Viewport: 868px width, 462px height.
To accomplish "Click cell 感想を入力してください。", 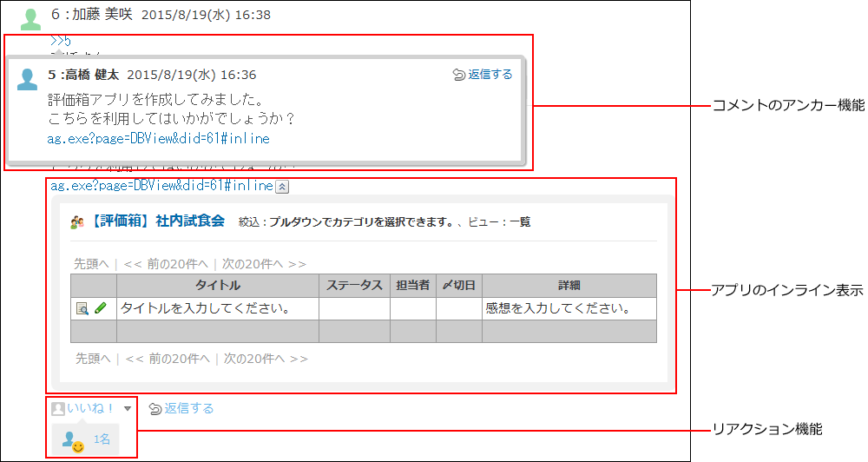I will (x=569, y=308).
